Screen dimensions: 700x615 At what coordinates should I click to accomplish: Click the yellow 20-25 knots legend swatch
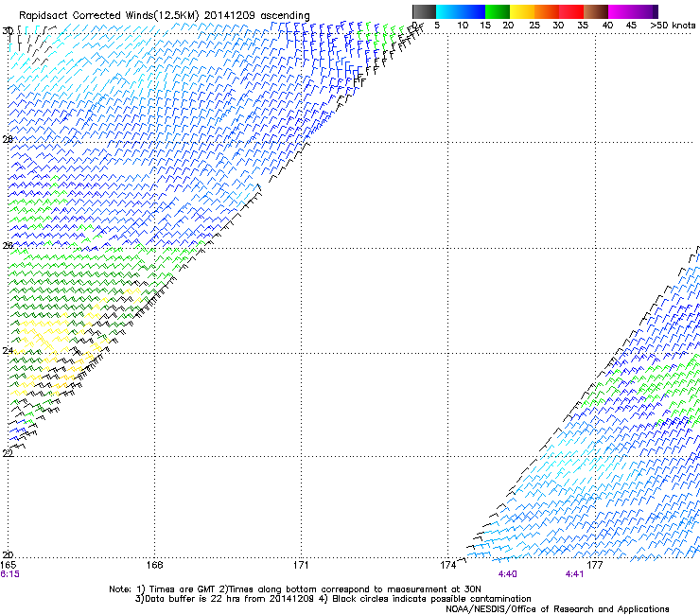click(x=522, y=11)
